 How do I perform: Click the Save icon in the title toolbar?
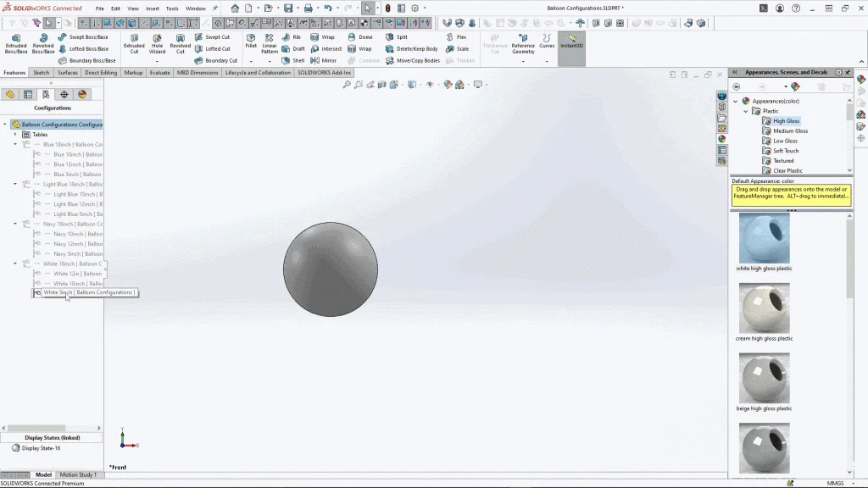pos(289,8)
